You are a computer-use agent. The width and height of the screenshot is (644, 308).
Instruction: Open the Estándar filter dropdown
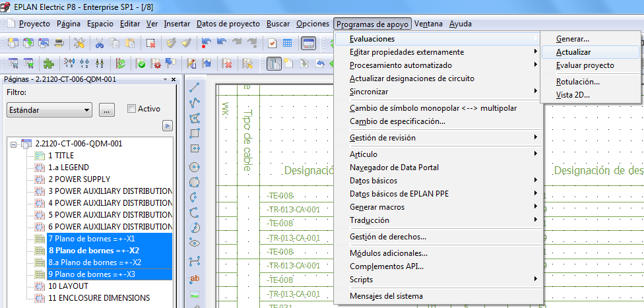49,110
